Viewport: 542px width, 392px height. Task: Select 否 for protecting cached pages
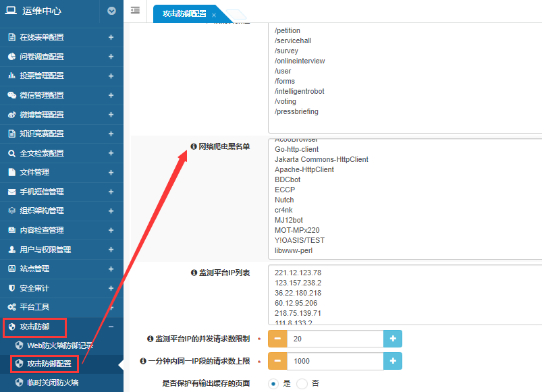tap(302, 383)
